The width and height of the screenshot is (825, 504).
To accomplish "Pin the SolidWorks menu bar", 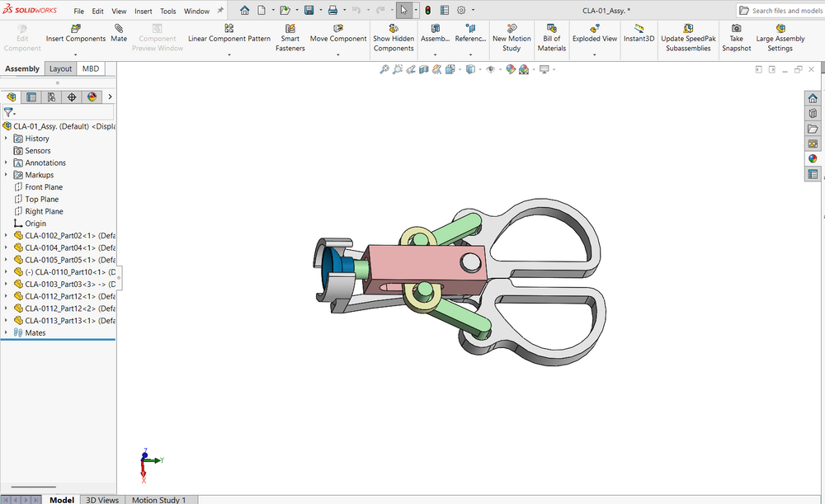I will [x=220, y=11].
